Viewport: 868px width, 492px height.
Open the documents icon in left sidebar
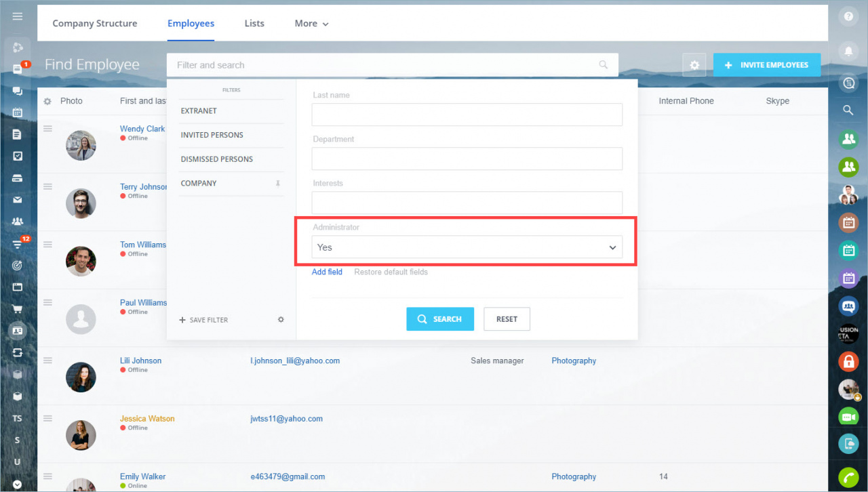[x=18, y=134]
